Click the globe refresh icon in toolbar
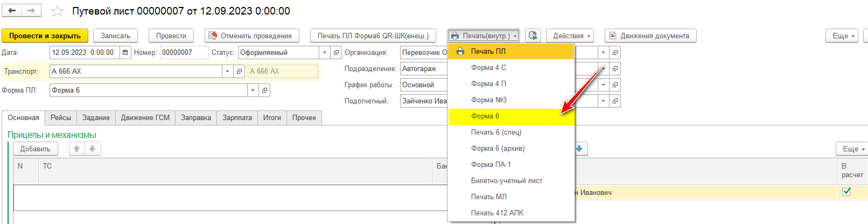The image size is (868, 224). pos(533,36)
